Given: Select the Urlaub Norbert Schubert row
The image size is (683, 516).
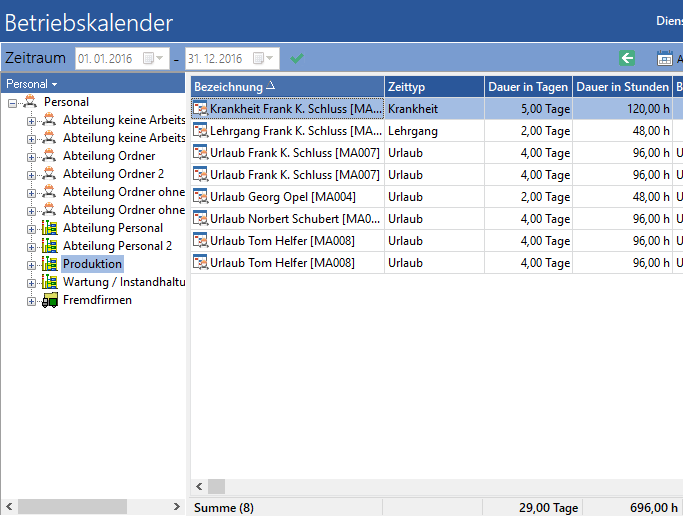Looking at the screenshot, I should tap(437, 219).
